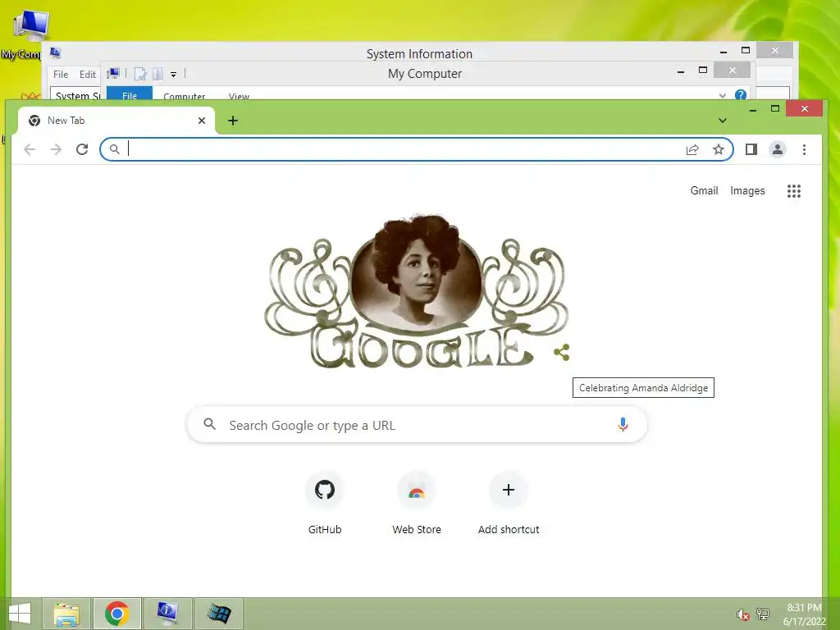Viewport: 840px width, 630px height.
Task: Open the My Computer help icon
Action: tap(741, 95)
